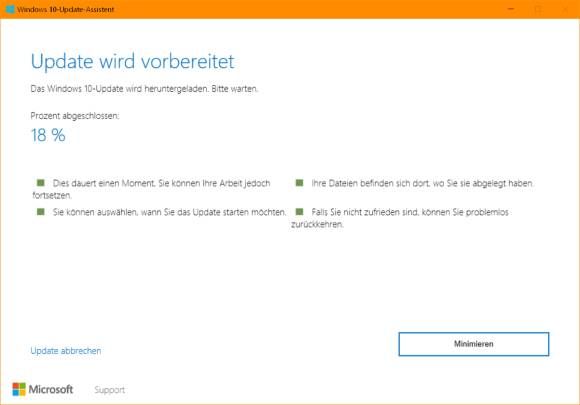The width and height of the screenshot is (580, 405).
Task: Click green bullet beside 'Falls Sie nicht zufrieden'
Action: [299, 212]
